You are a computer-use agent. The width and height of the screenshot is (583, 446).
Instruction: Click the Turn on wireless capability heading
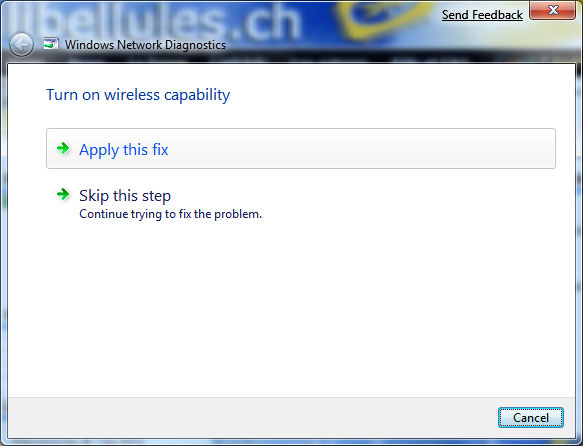click(x=138, y=95)
